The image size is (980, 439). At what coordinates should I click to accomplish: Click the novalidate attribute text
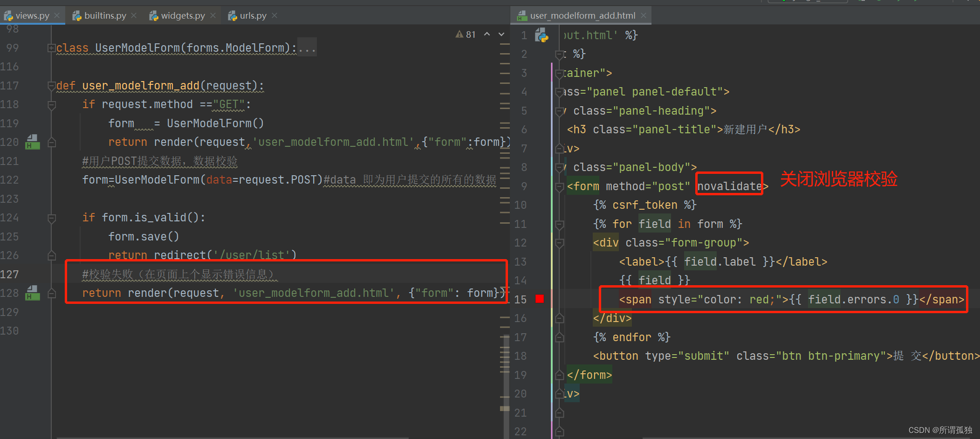pos(729,186)
